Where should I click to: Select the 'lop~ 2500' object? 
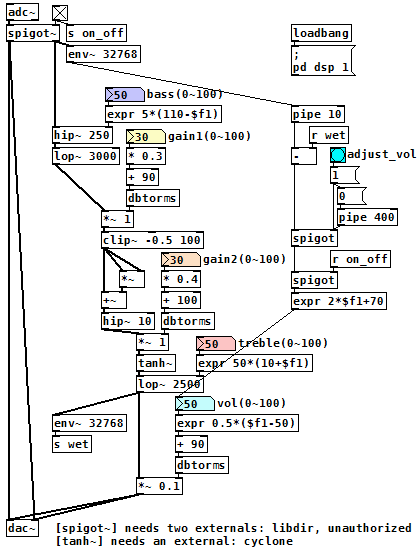pyautogui.click(x=170, y=384)
